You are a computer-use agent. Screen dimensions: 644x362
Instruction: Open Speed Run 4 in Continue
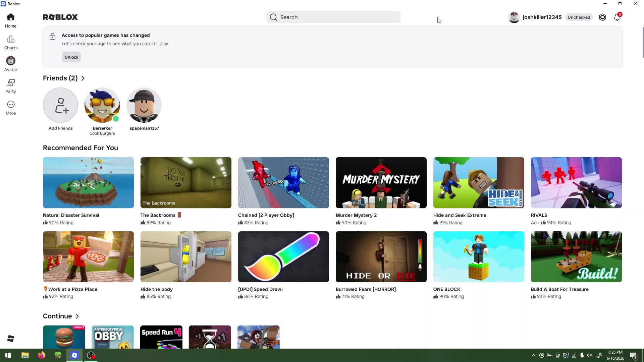pos(161,337)
